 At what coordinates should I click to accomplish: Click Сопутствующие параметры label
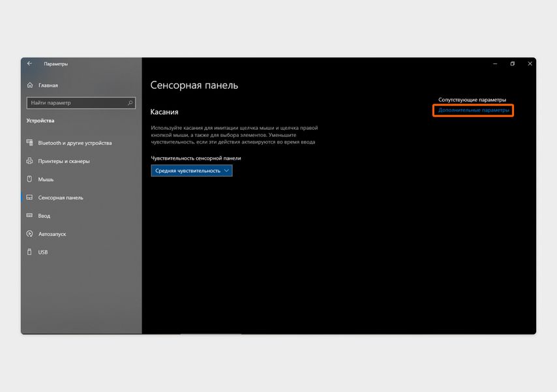coord(472,100)
